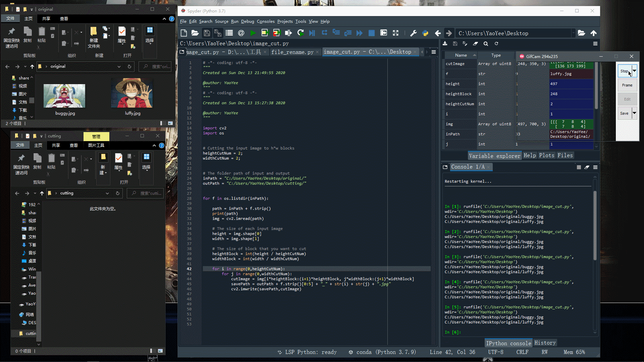Click the Frame button in GifCam

coord(627,85)
